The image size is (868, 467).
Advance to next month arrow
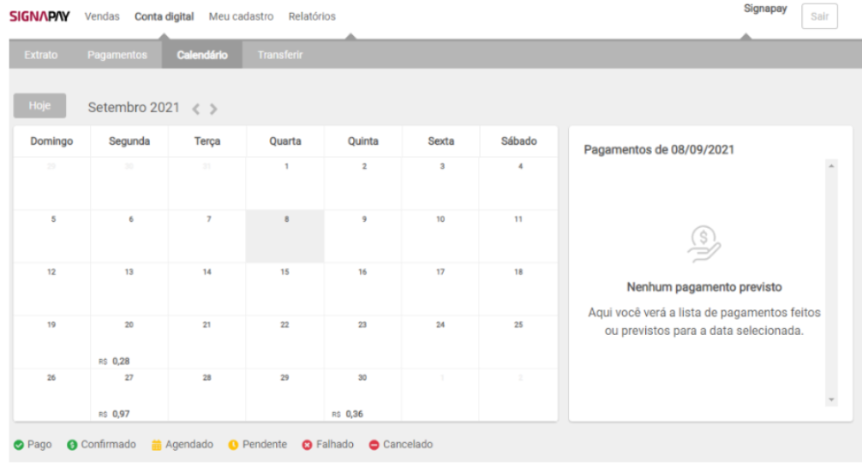tap(213, 109)
